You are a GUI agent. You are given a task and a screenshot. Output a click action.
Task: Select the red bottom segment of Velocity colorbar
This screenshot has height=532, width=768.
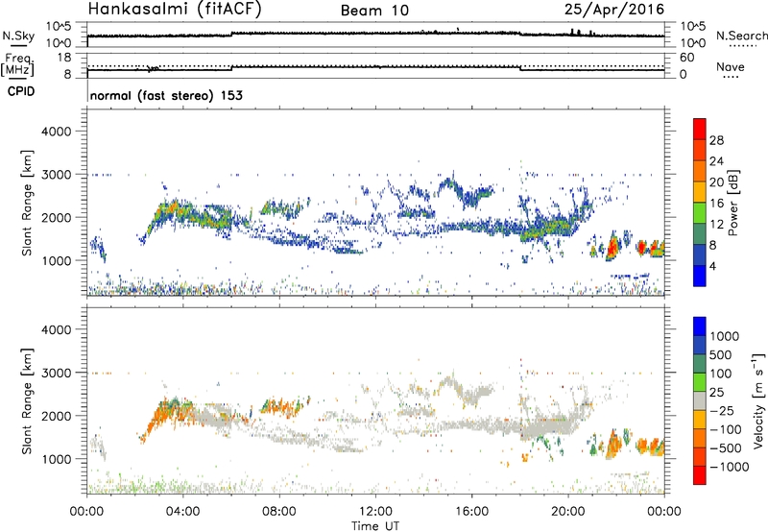coord(700,475)
